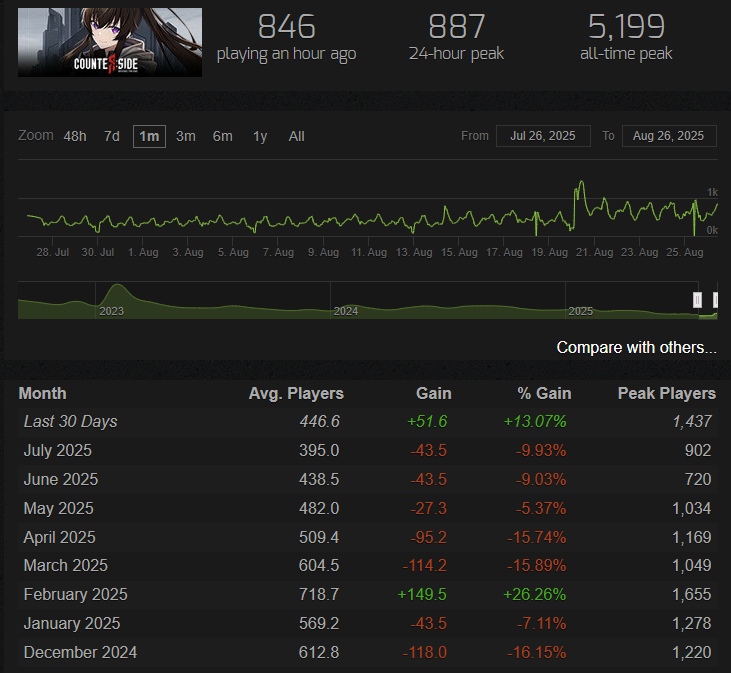Select the 1m zoom range
This screenshot has width=731, height=673.
[x=149, y=137]
